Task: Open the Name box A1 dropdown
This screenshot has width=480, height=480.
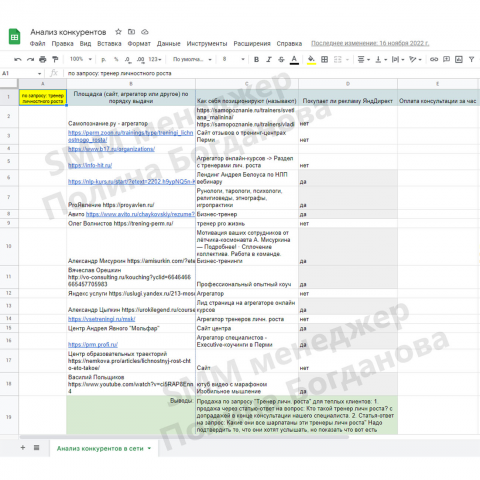Action: point(39,73)
